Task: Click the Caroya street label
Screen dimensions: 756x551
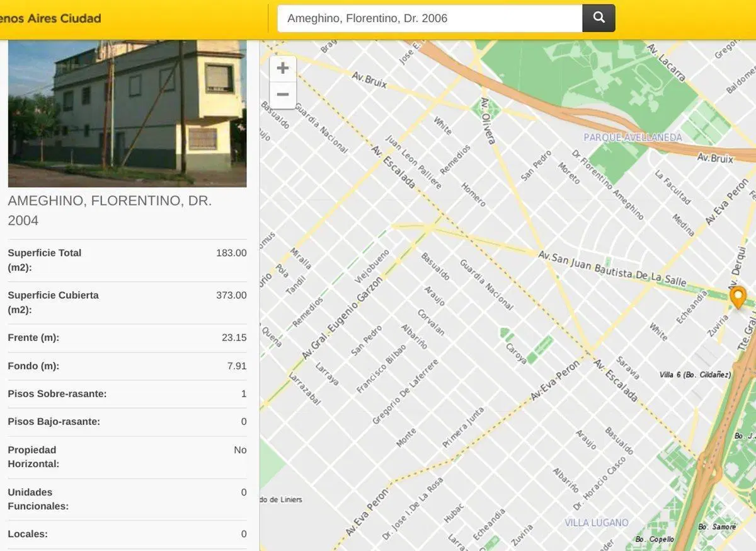Action: click(517, 354)
